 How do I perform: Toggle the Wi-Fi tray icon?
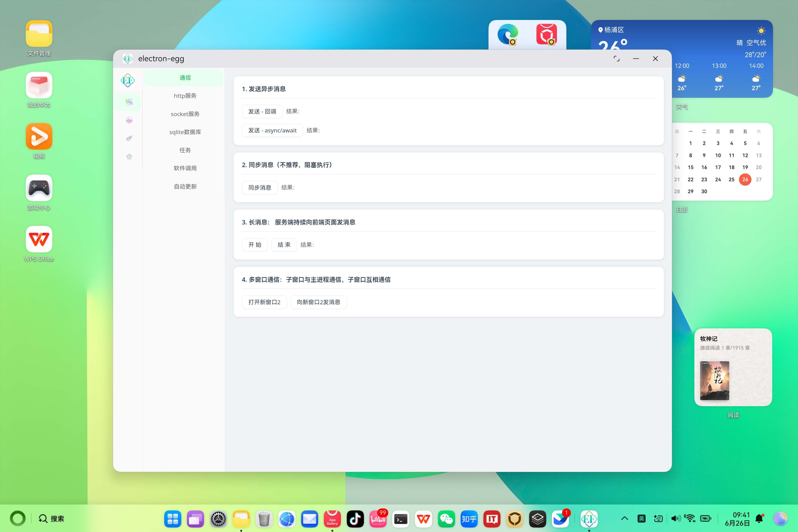click(x=690, y=518)
